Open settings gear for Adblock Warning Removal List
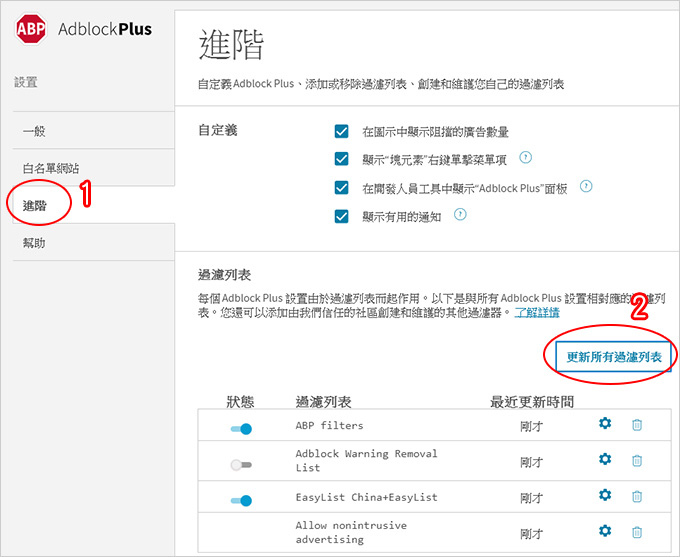 click(605, 459)
